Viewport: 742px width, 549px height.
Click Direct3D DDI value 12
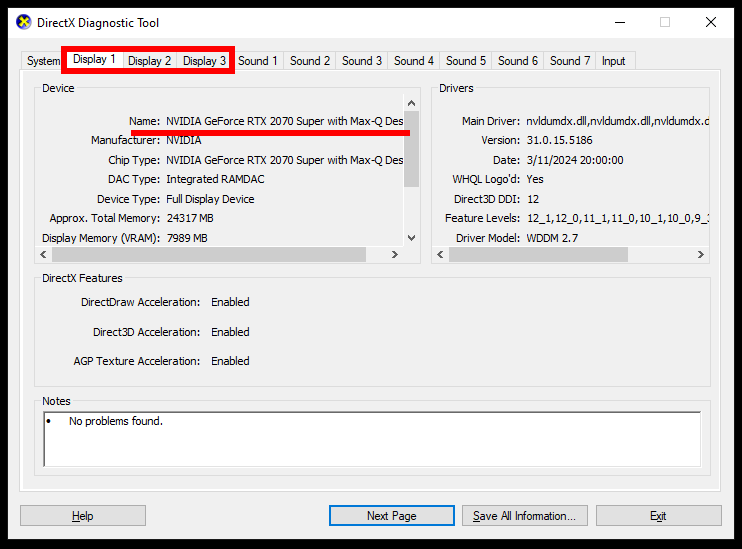533,199
